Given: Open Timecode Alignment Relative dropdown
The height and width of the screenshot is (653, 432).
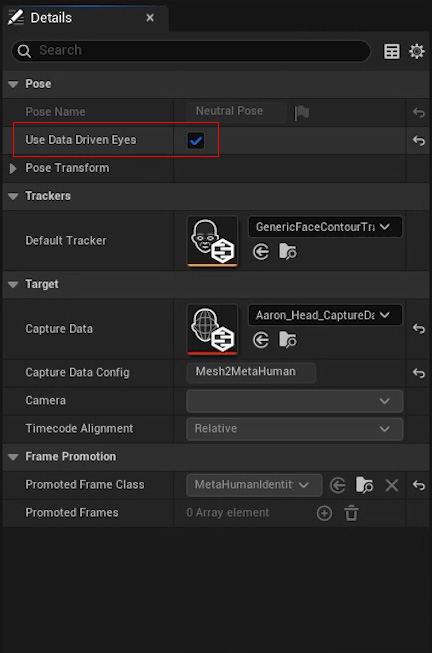Looking at the screenshot, I should (x=295, y=429).
